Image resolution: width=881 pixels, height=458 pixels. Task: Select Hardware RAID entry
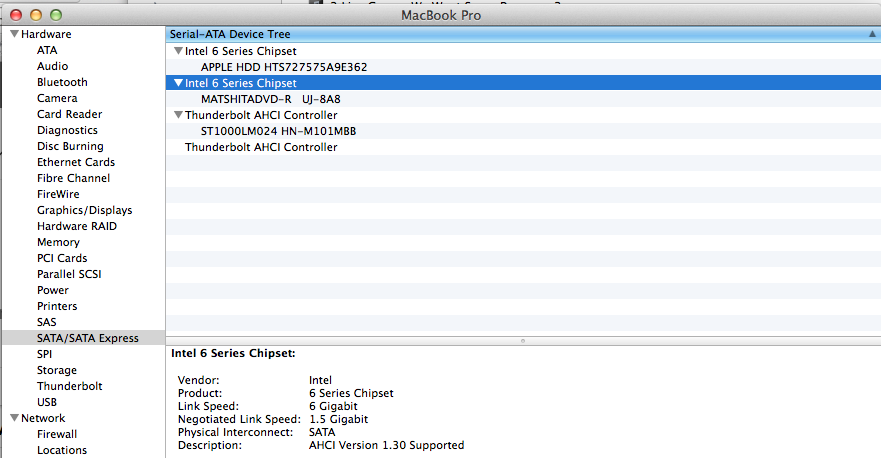coord(77,226)
